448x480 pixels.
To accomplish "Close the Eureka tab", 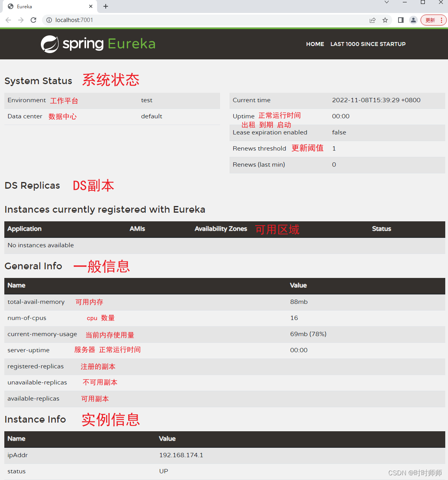I will tap(91, 6).
